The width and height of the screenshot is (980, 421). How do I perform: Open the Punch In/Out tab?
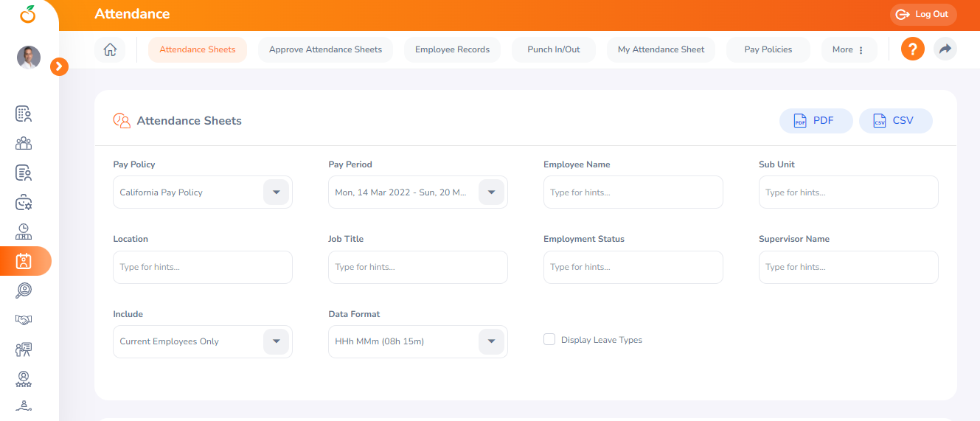[x=554, y=49]
